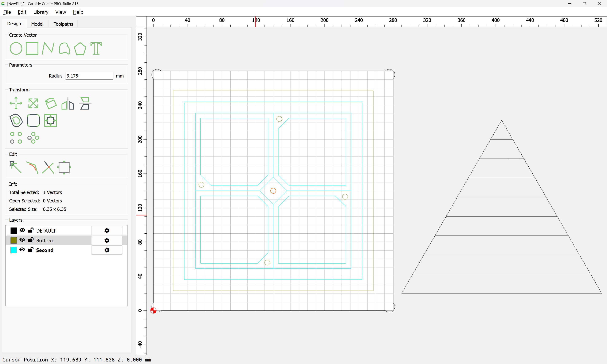Screen dimensions: 607x364
Task: Open the View menu
Action: (x=60, y=12)
